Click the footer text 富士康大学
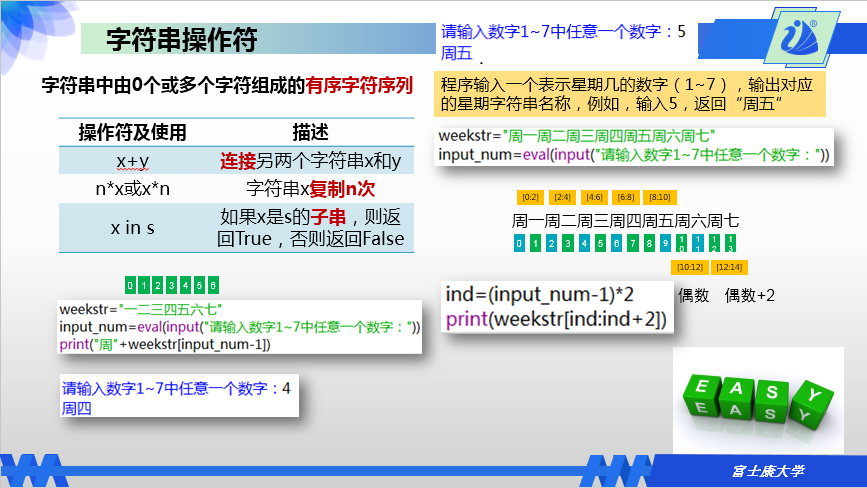The height and width of the screenshot is (488, 867). point(768,471)
